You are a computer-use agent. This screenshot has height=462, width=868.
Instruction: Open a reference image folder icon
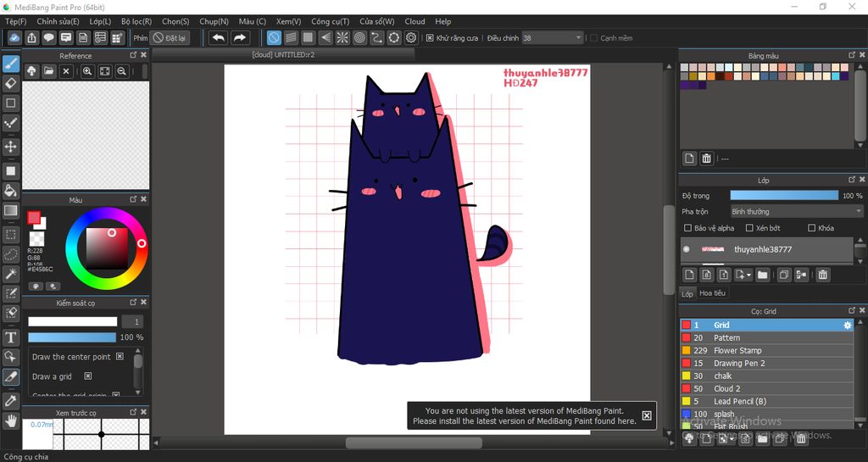[48, 71]
